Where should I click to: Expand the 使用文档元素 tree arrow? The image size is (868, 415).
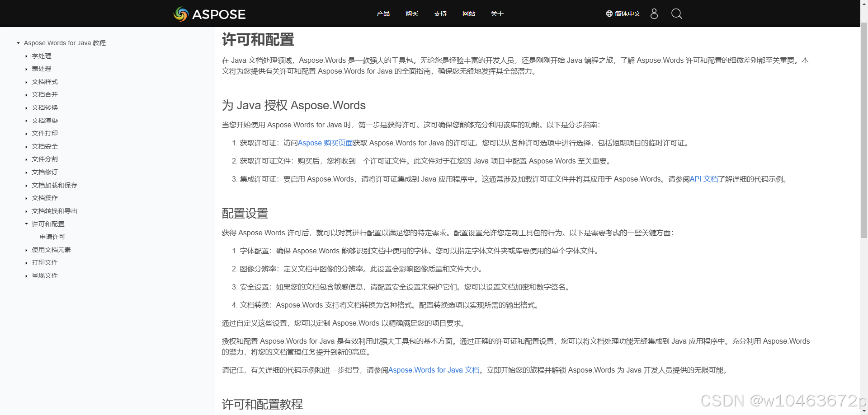pos(26,250)
